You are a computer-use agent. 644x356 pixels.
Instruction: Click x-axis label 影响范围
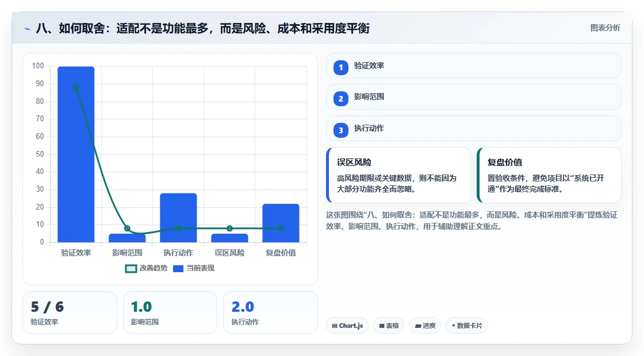tap(127, 253)
